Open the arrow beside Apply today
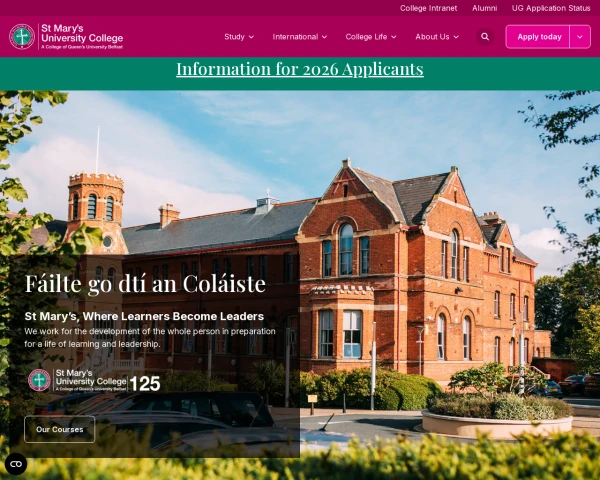The width and height of the screenshot is (600, 480). 580,37
